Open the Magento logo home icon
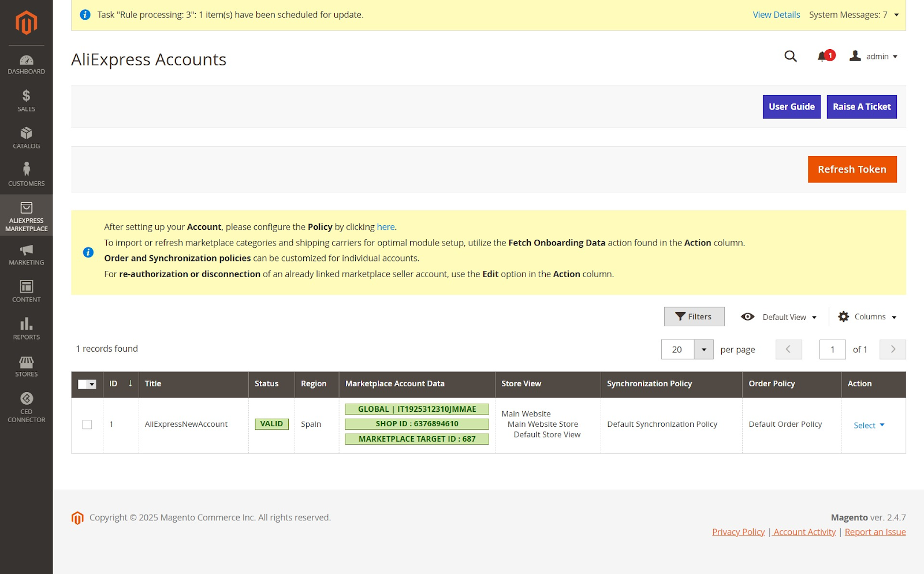 tap(26, 23)
